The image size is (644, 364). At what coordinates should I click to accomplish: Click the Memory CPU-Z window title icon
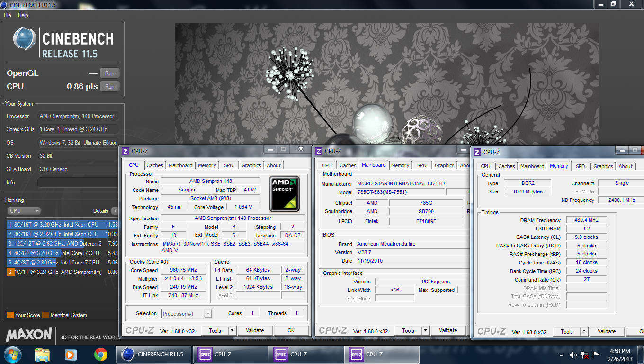tap(477, 152)
